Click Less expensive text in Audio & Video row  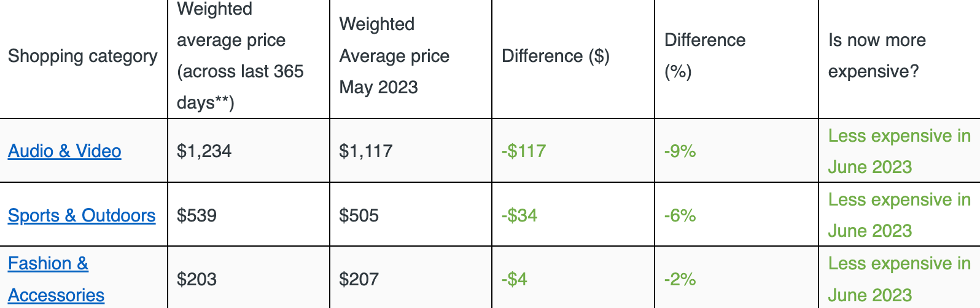pyautogui.click(x=899, y=136)
